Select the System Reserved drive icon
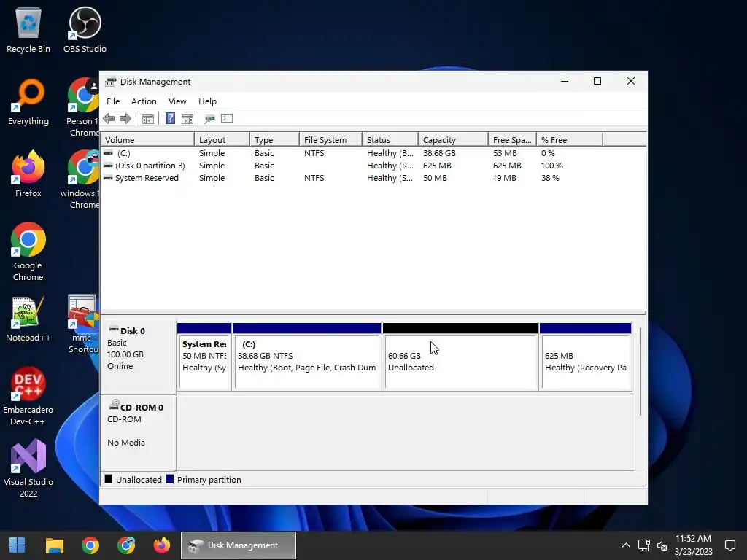 click(x=108, y=178)
